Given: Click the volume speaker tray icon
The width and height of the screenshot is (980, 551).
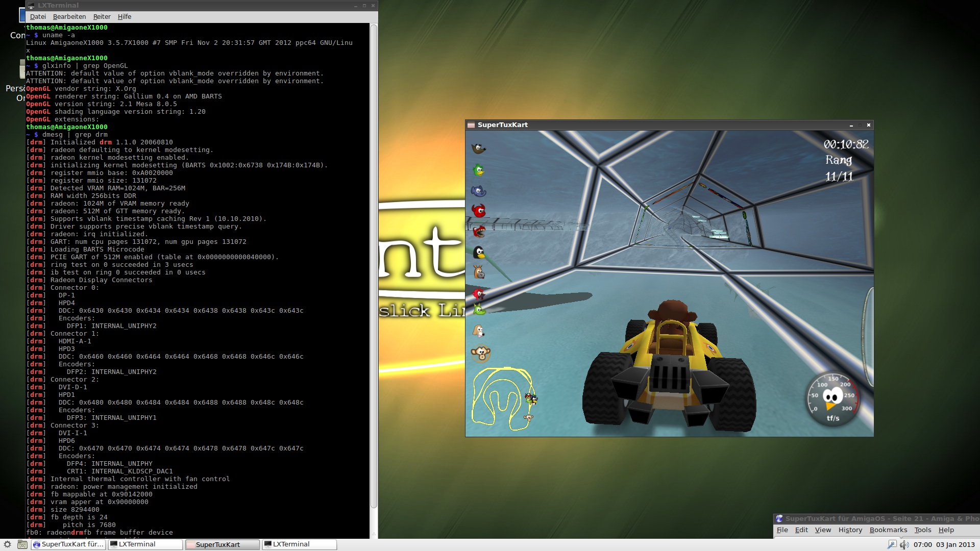Looking at the screenshot, I should coord(904,544).
